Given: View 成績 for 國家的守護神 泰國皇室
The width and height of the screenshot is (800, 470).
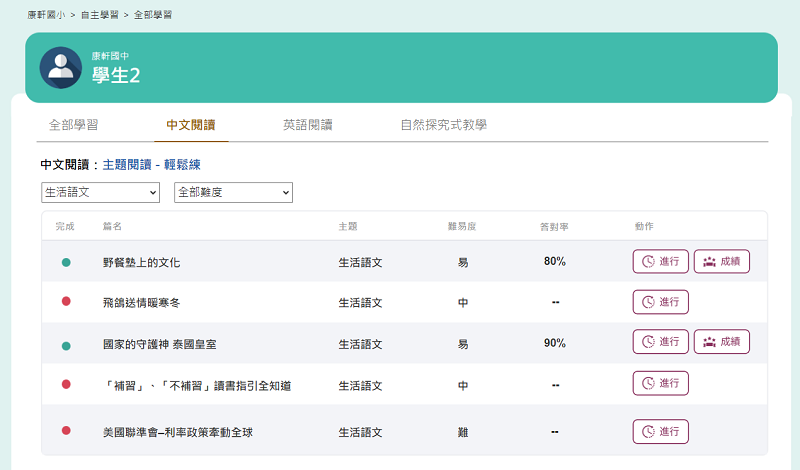Looking at the screenshot, I should click(721, 342).
